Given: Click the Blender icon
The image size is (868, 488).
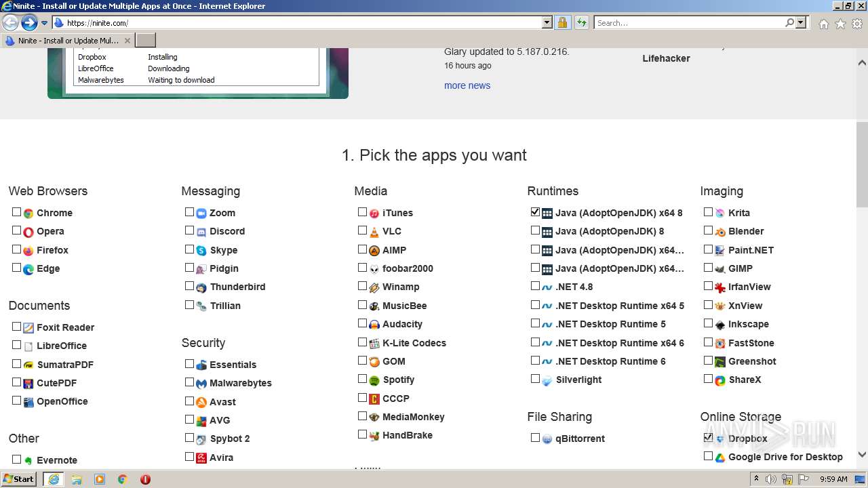Looking at the screenshot, I should click(x=720, y=232).
